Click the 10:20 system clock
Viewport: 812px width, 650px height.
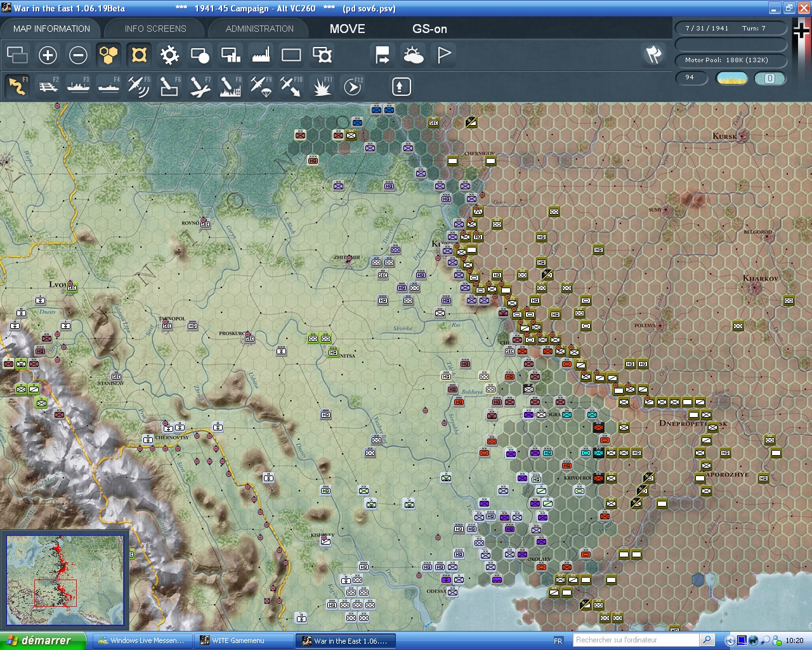794,641
